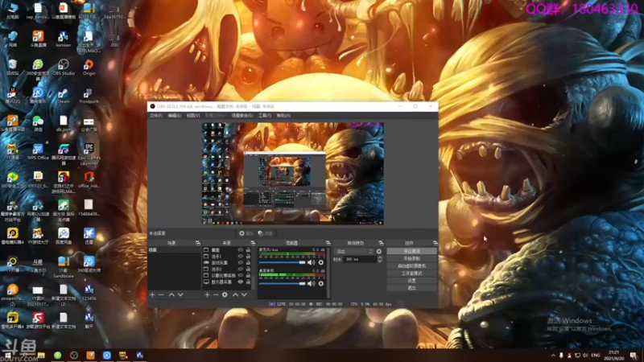The image size is (644, 362).
Task: Pop out the 混音器 dock panel
Action: coord(328,243)
